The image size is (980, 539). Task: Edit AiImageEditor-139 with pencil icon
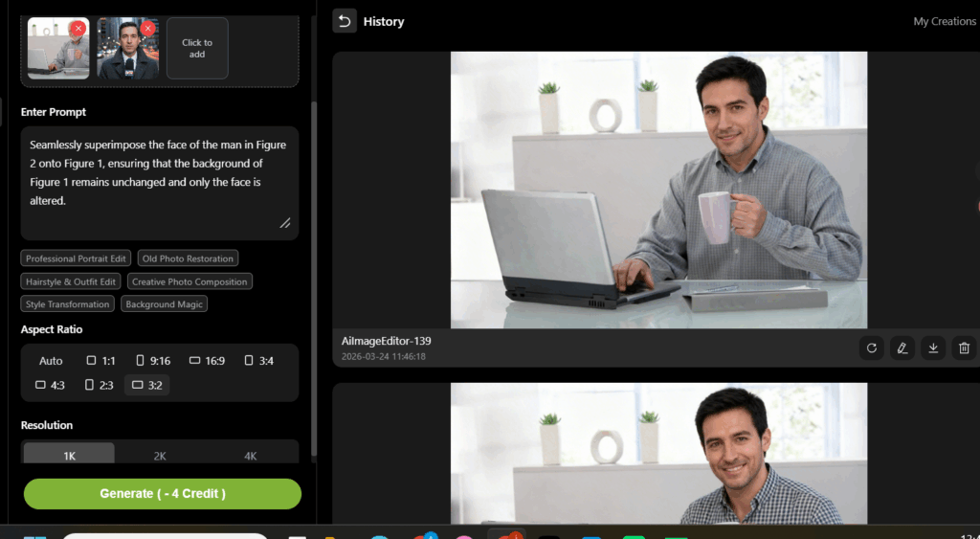pos(902,348)
